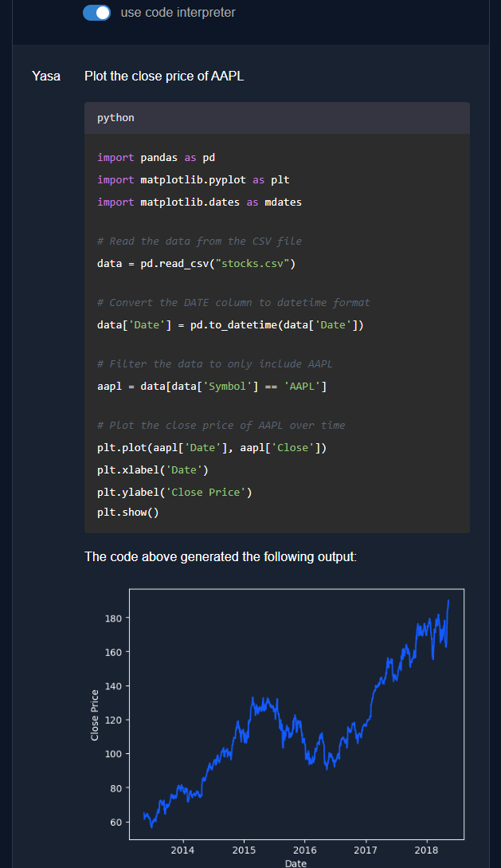Click the pd.to_datetime code line

(x=231, y=325)
